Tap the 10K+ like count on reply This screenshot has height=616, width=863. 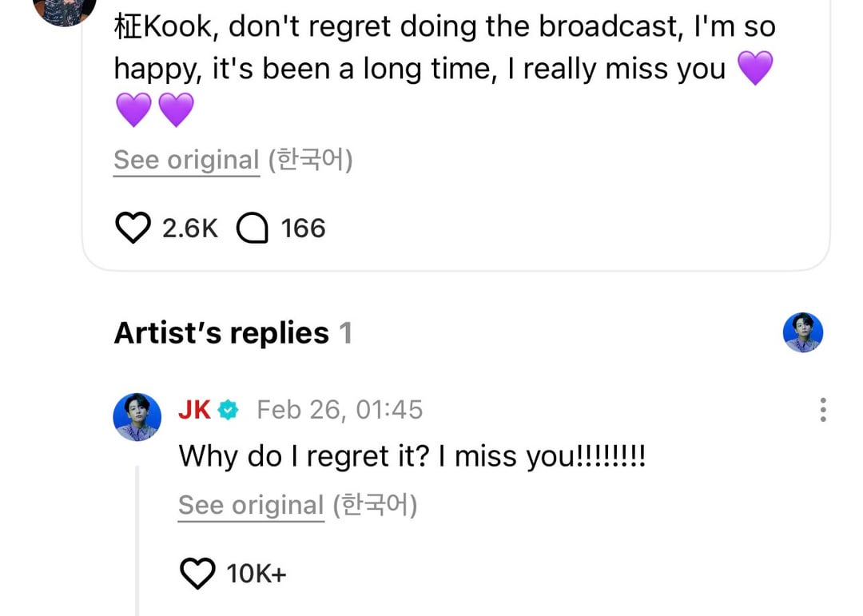click(x=256, y=574)
